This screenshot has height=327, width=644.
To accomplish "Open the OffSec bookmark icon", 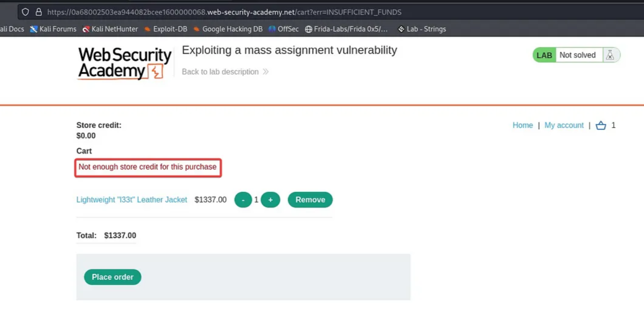I will 271,29.
